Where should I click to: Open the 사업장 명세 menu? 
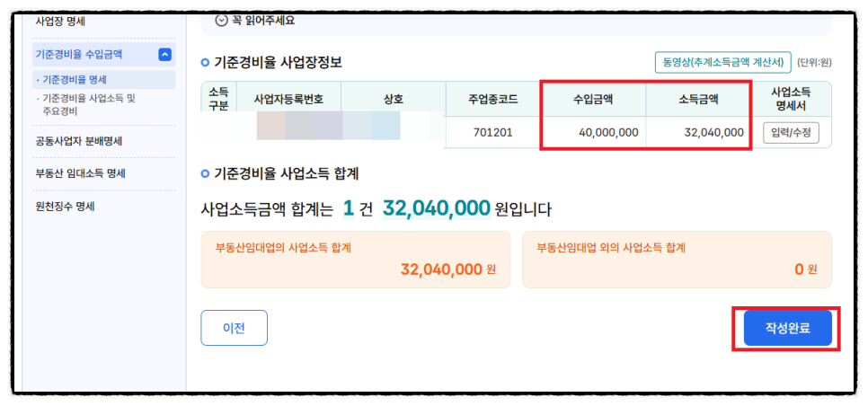(x=60, y=22)
